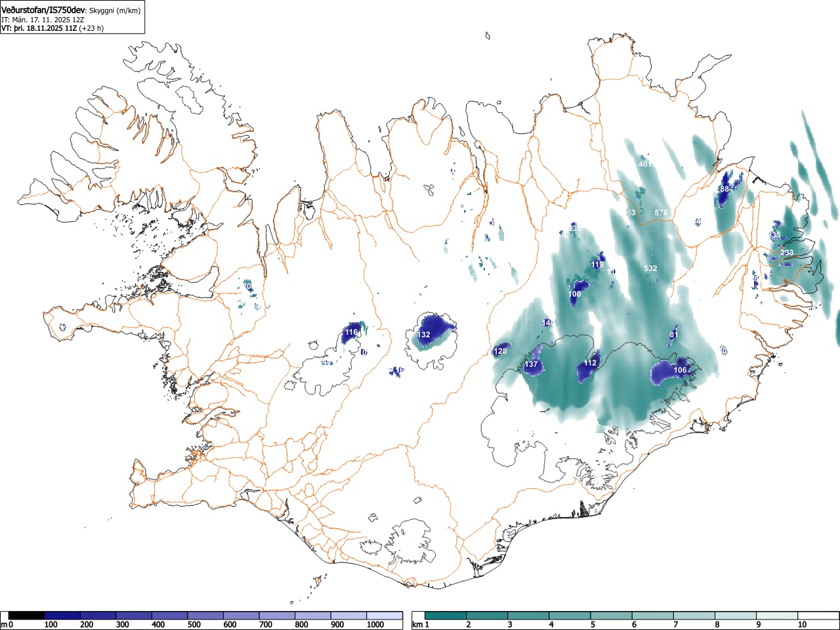Select the visibility value 288

pyautogui.click(x=723, y=189)
